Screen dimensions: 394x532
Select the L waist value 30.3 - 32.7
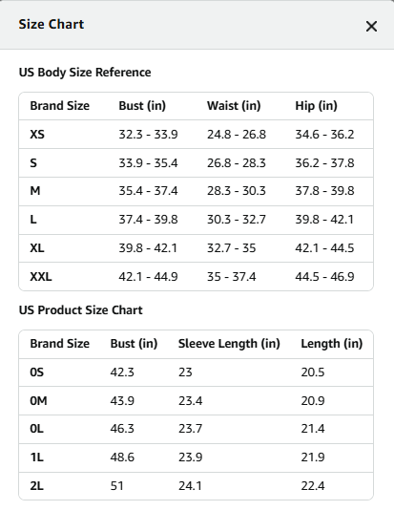pyautogui.click(x=237, y=220)
